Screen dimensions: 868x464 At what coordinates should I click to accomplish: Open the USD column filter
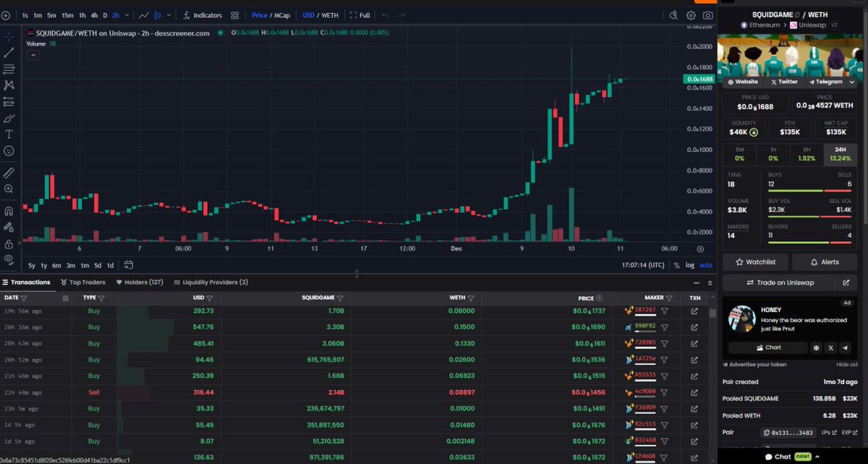click(210, 298)
